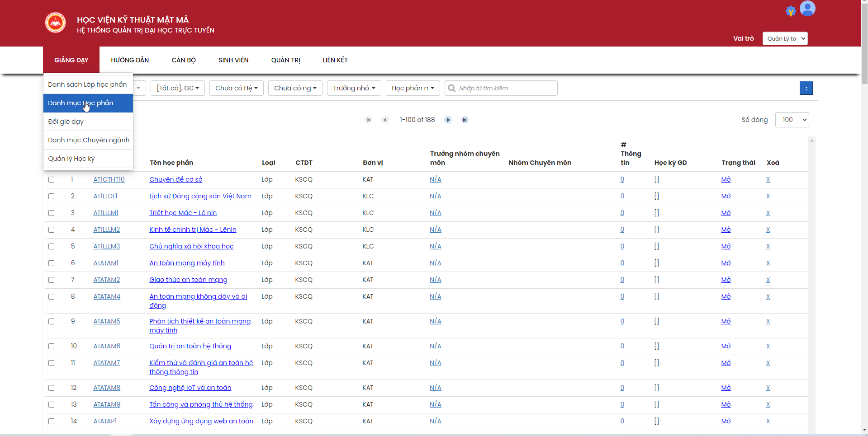Open the settings gear icon
Screen dimensions: 868x436
tap(791, 11)
